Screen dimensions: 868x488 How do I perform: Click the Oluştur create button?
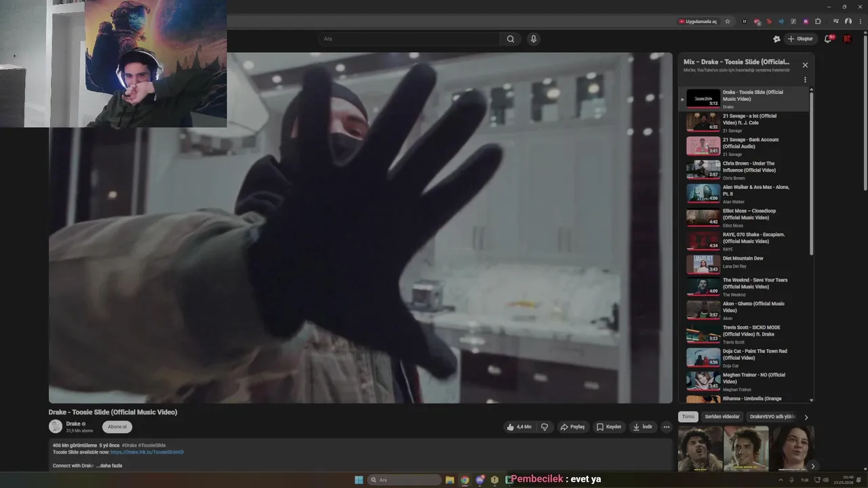[x=800, y=39]
